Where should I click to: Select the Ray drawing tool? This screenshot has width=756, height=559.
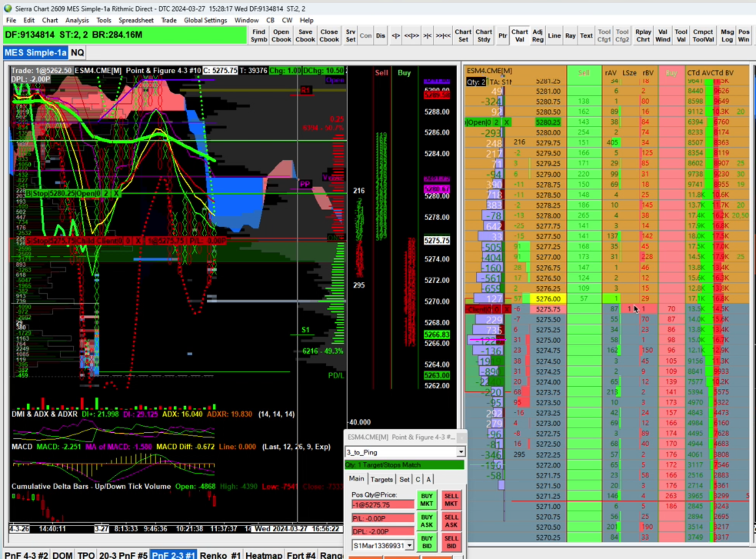coord(570,35)
